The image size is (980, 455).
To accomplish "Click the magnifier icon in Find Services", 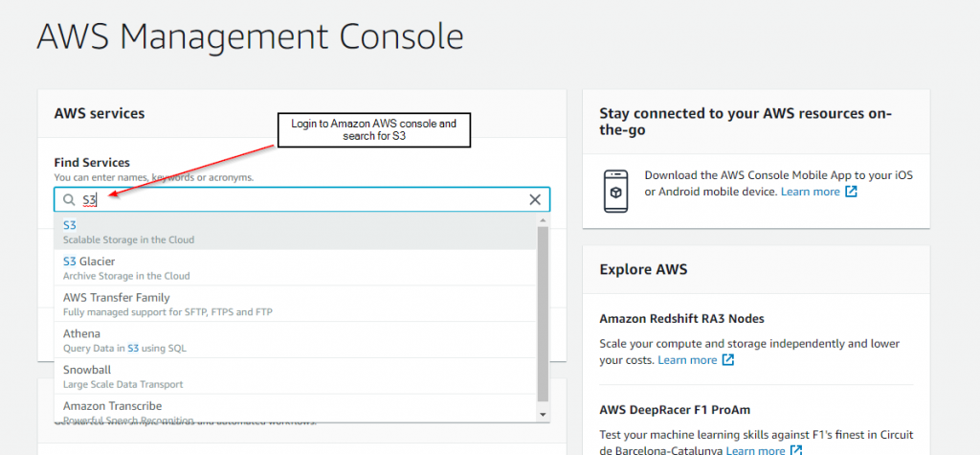I will tap(68, 199).
